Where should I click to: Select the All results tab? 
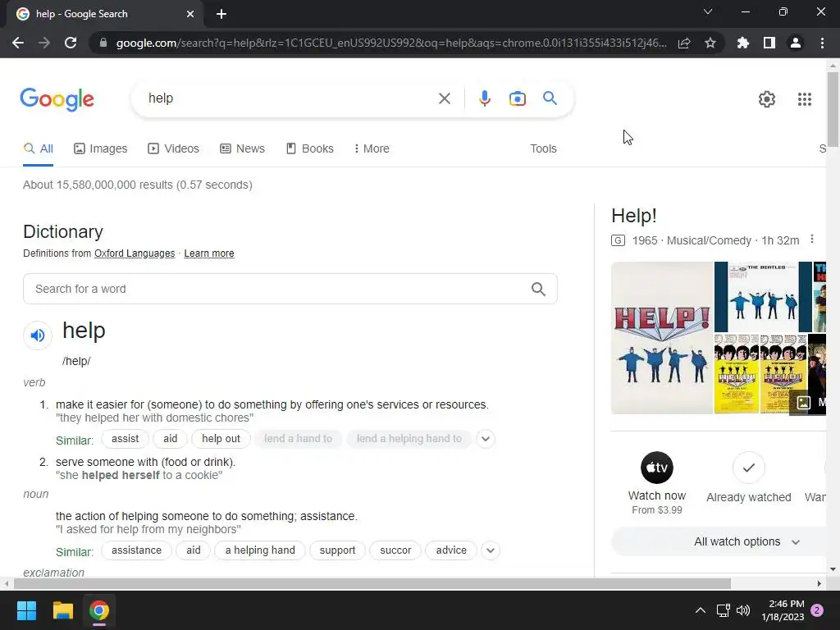(38, 148)
